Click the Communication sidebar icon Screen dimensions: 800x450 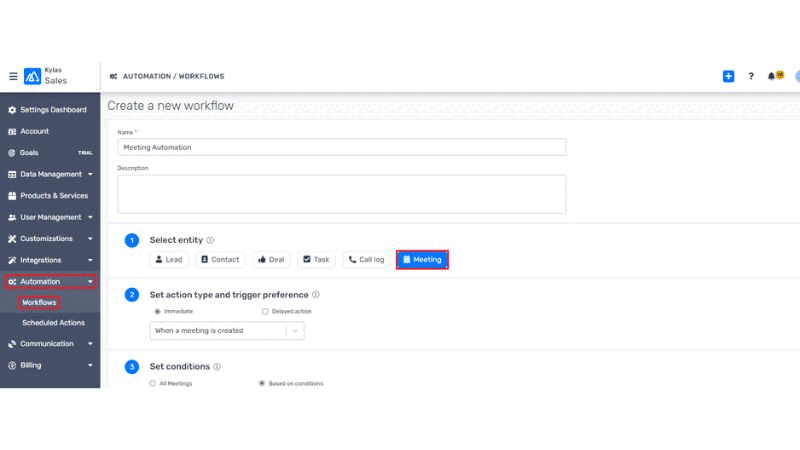[x=12, y=344]
